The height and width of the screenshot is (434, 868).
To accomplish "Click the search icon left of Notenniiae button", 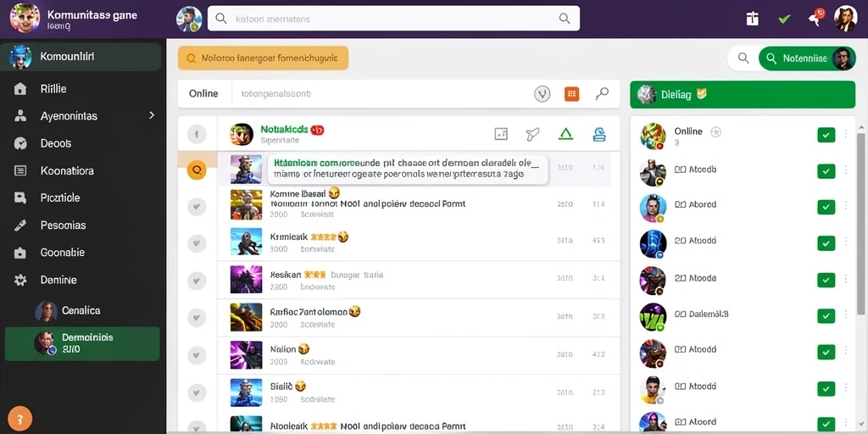I will [x=743, y=58].
